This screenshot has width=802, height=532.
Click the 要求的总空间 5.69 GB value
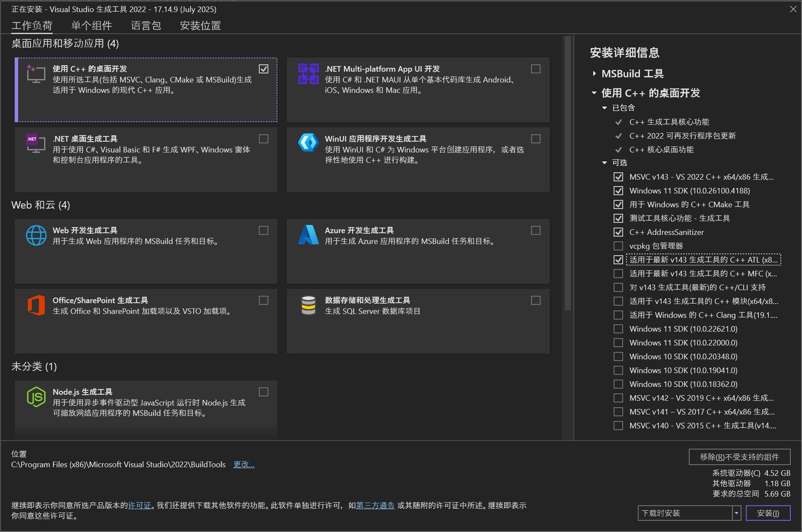tap(777, 494)
